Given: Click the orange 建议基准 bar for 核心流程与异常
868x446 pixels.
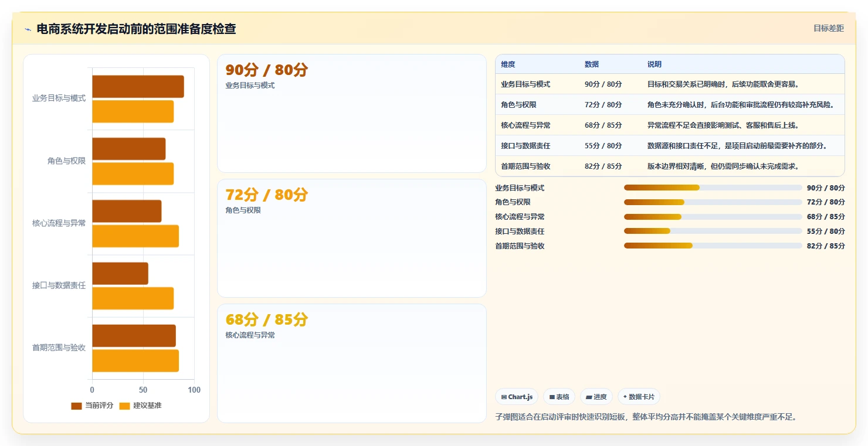Looking at the screenshot, I should [x=135, y=236].
